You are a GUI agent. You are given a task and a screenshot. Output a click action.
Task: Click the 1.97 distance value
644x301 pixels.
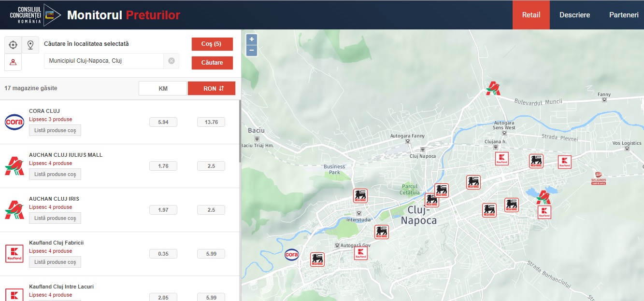click(x=163, y=210)
